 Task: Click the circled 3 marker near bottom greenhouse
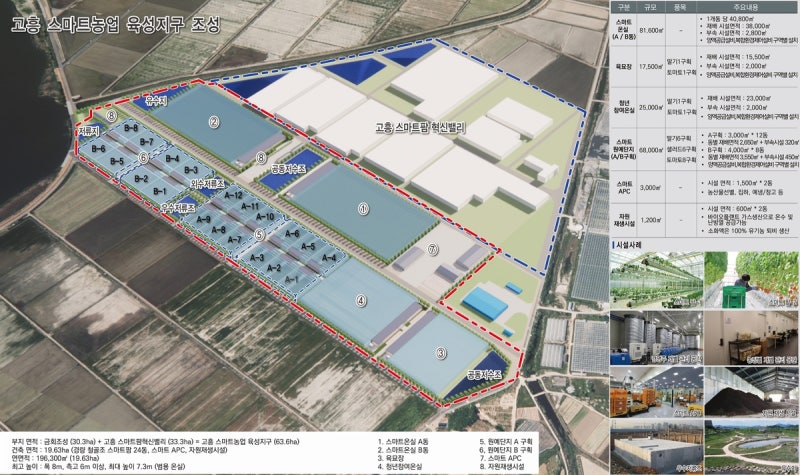tap(441, 353)
